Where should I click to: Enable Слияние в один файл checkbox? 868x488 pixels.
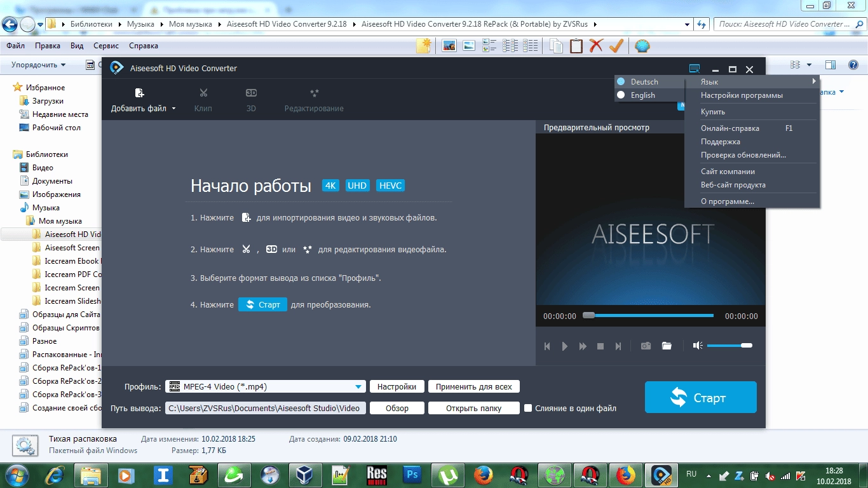(527, 408)
